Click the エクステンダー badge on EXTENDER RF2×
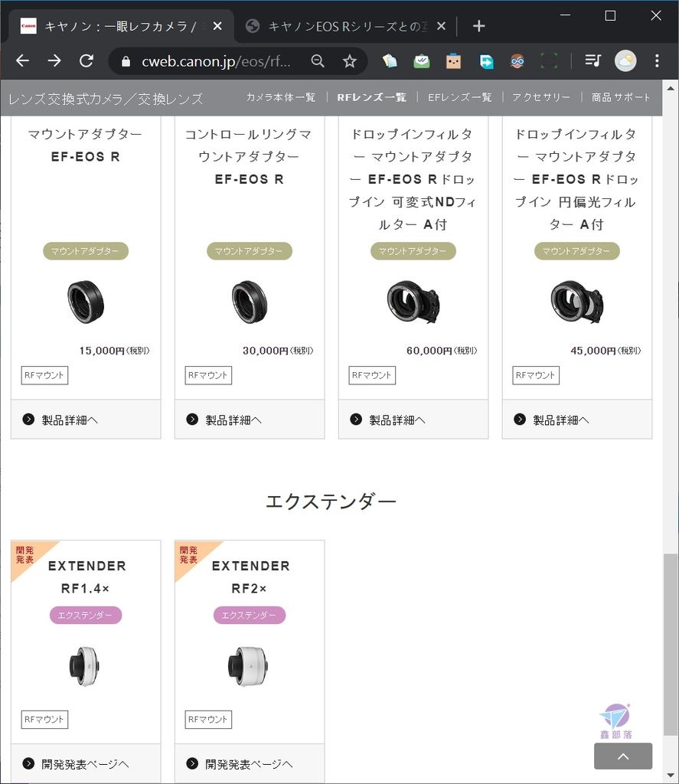The image size is (679, 784). tap(250, 615)
